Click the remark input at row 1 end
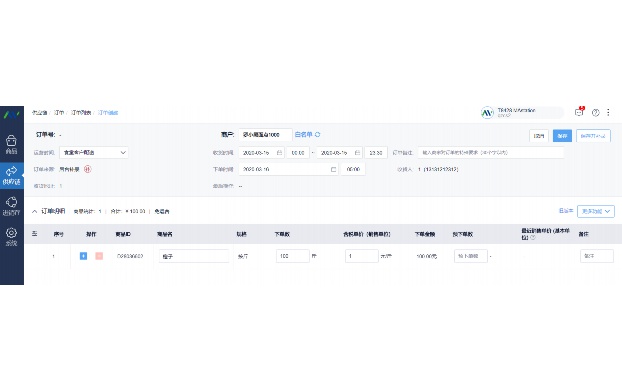 [x=597, y=256]
